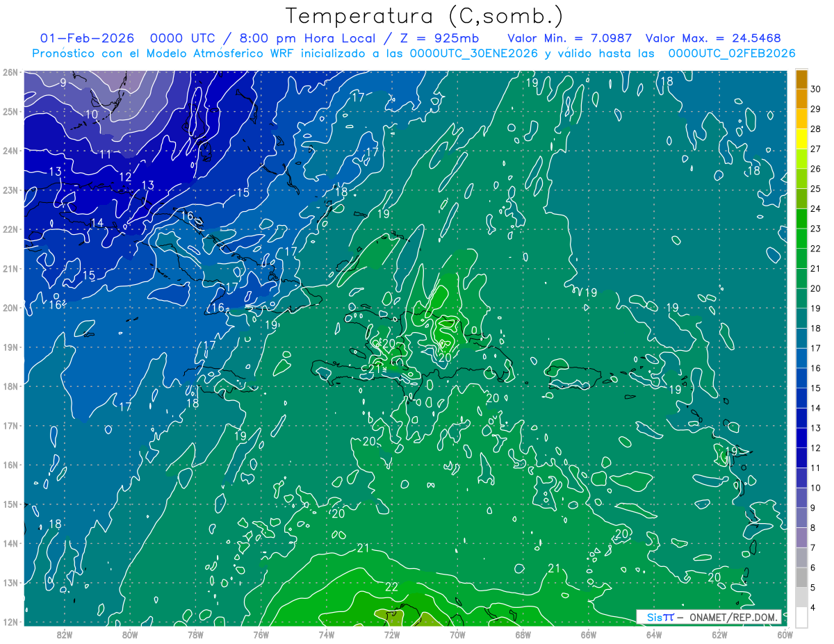Click contour label '11' on the map
The width and height of the screenshot is (834, 644).
[x=105, y=154]
